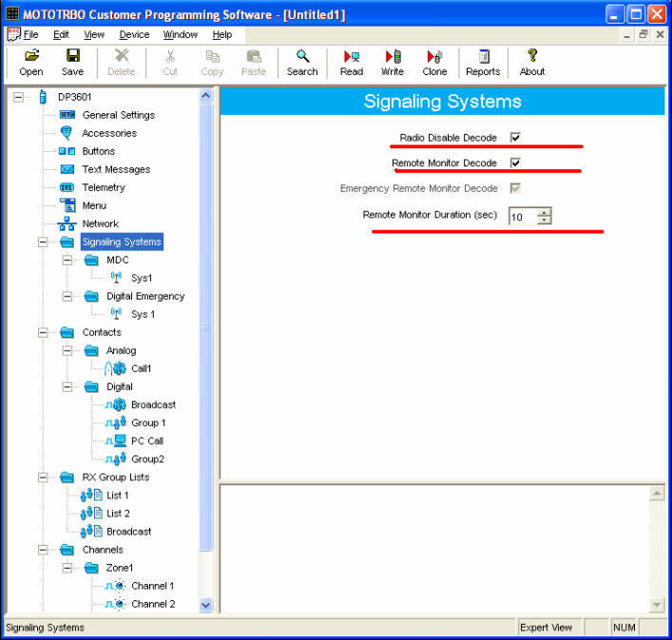
Task: Open the Reports toolbar icon
Action: 484,56
